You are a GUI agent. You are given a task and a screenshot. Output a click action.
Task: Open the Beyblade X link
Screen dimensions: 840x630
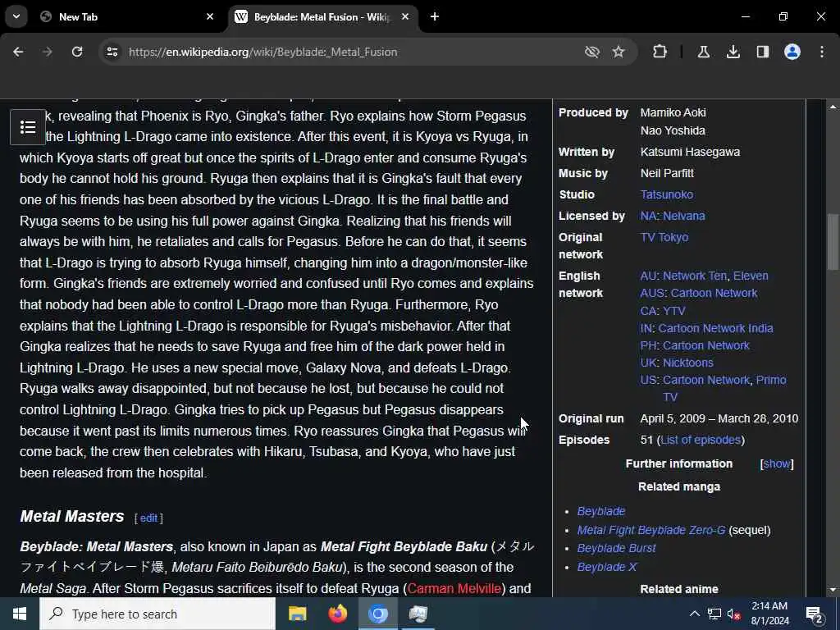tap(607, 567)
